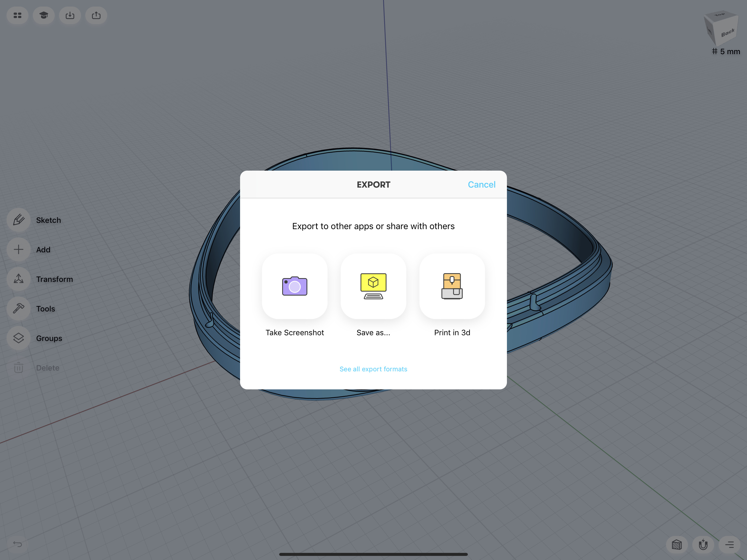The image size is (747, 560).
Task: Open See all export formats link
Action: pos(373,369)
